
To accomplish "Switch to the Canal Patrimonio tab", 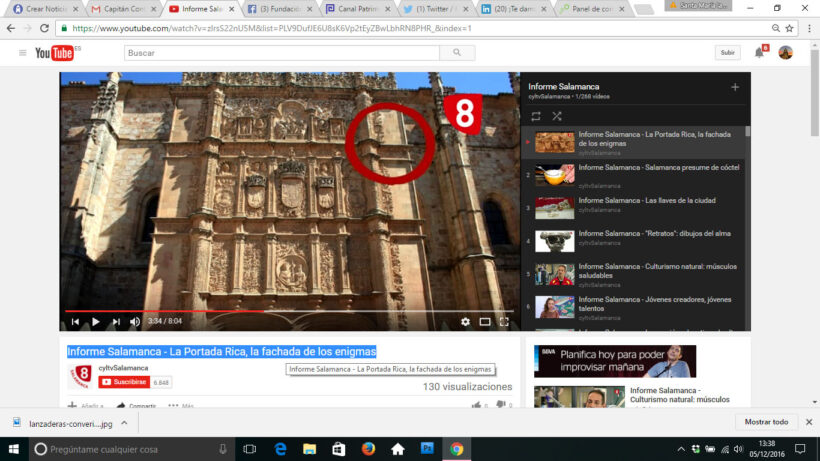I will (358, 9).
